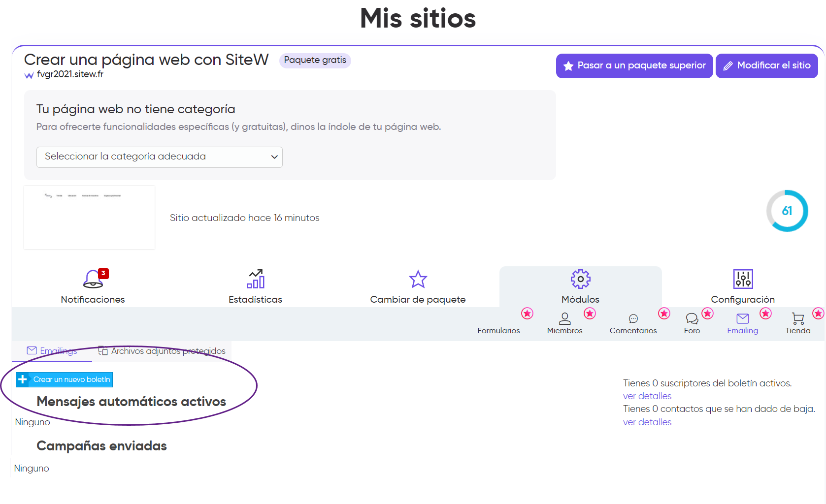
Task: Click the pencil icon in Modificar el sitio
Action: pyautogui.click(x=728, y=66)
